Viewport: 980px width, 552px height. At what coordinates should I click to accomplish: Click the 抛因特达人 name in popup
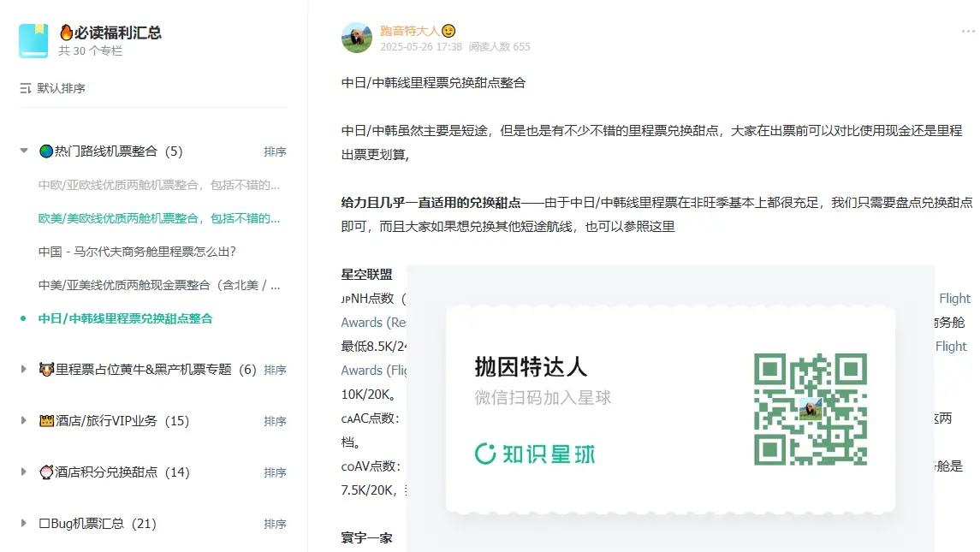[531, 367]
